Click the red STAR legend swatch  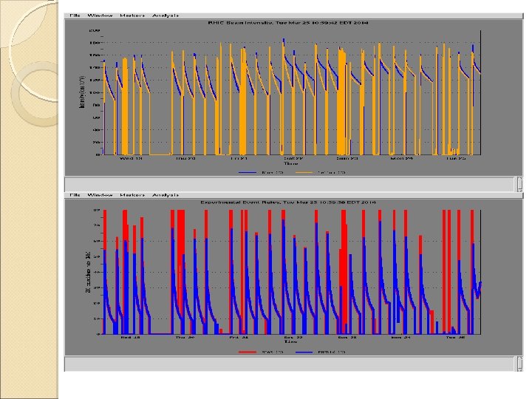click(248, 352)
